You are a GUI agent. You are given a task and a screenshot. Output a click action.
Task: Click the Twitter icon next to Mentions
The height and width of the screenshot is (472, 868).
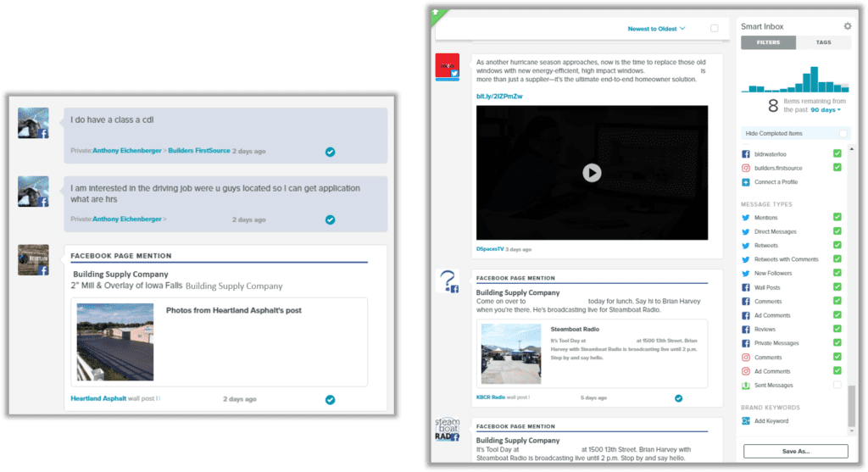coord(746,218)
